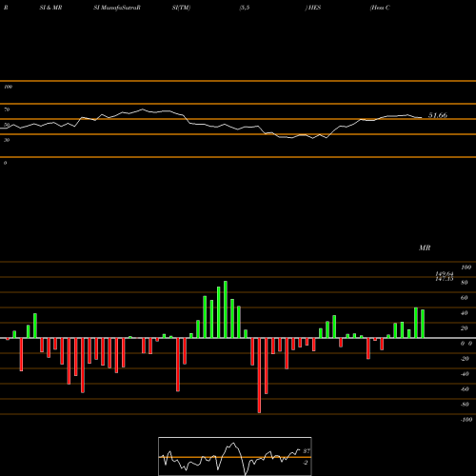476x476 pixels.
Task: Click the MR axis label 40
Action: click(465, 313)
